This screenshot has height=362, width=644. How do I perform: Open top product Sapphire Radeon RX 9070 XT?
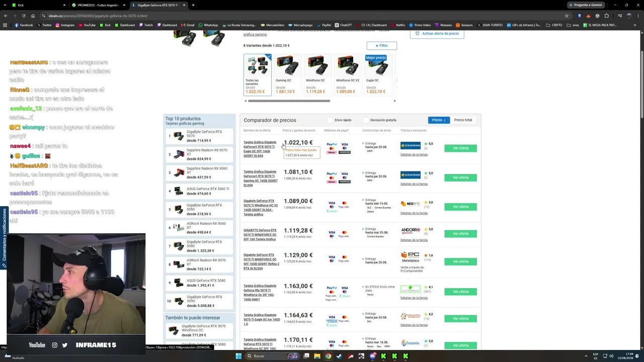tap(200, 154)
